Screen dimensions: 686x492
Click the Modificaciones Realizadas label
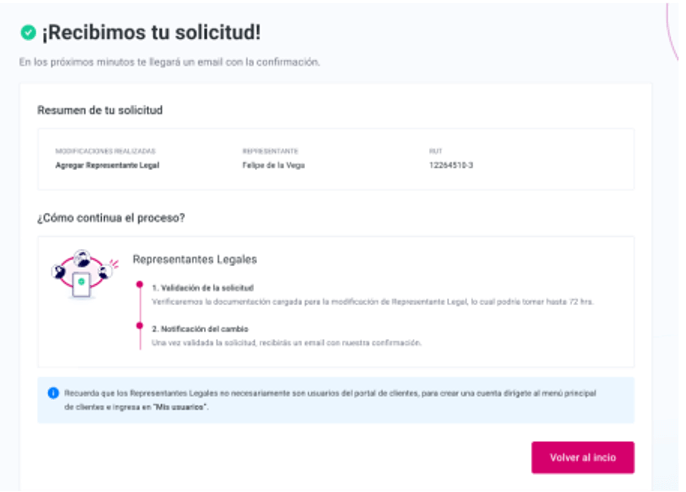coord(105,151)
